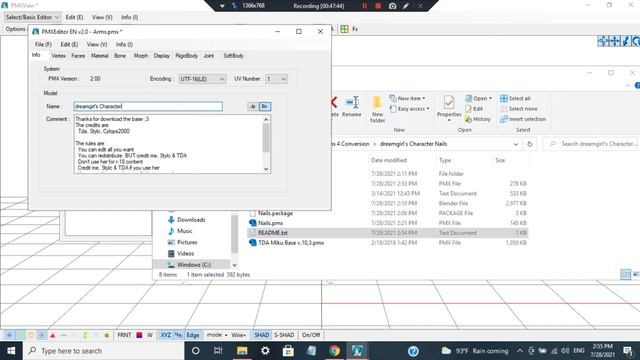Switch to the RigidBody tab
This screenshot has width=640, height=360.
tap(187, 56)
